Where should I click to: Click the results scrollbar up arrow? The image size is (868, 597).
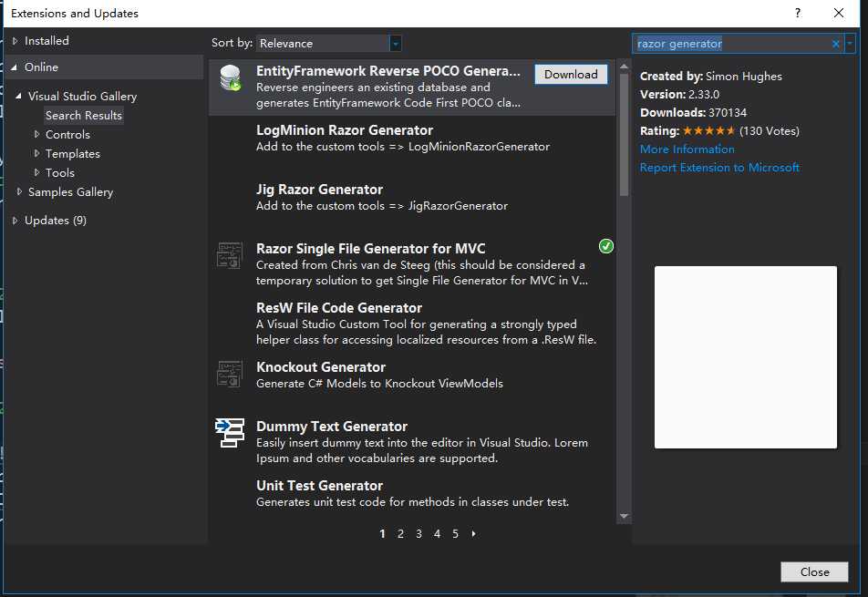(x=624, y=67)
